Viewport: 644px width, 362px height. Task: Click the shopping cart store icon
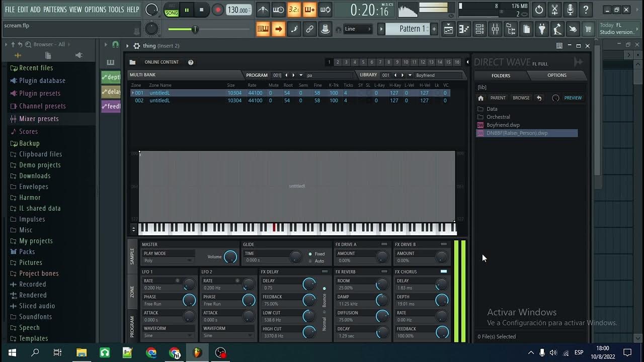[588, 29]
